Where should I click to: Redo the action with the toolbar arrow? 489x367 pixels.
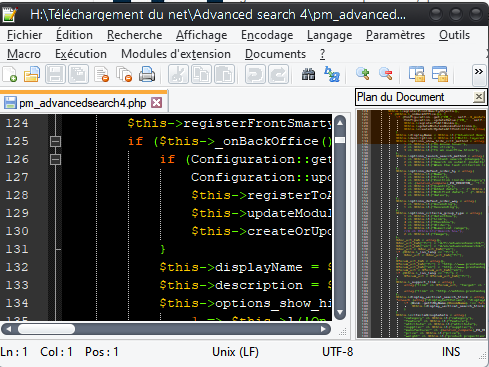(278, 74)
